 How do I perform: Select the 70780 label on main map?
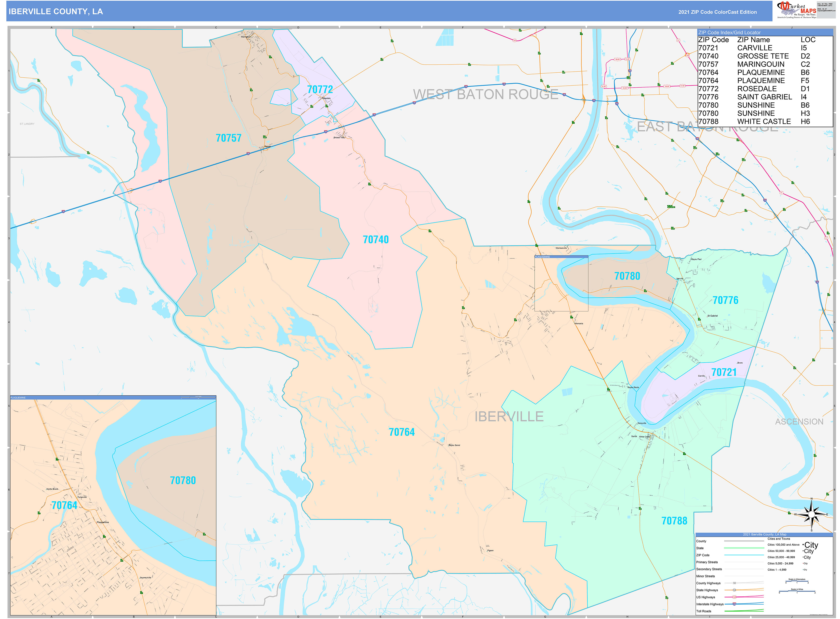pos(627,276)
